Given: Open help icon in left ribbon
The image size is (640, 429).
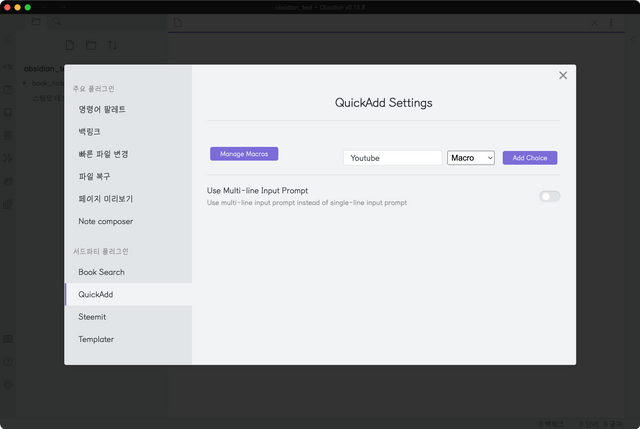Looking at the screenshot, I should [x=8, y=362].
